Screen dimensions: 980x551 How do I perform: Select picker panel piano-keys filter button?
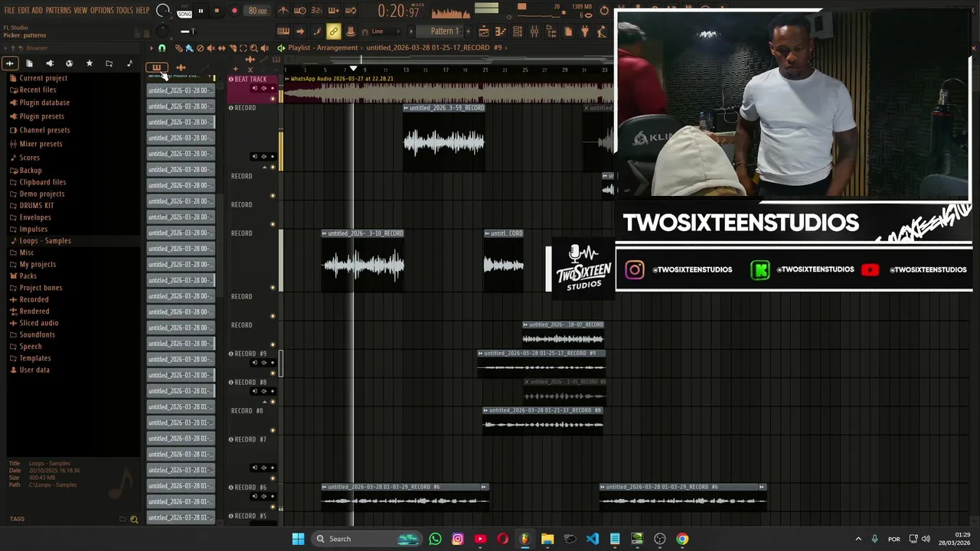tap(155, 67)
